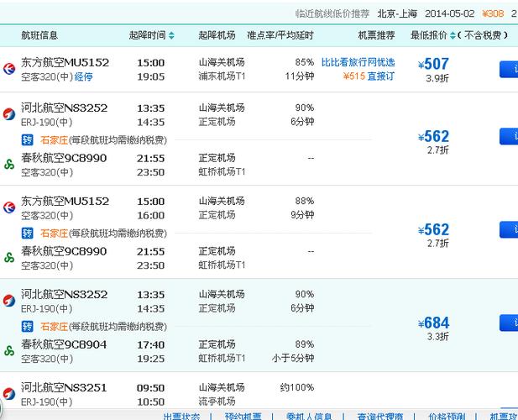
Task: Click the 航班信息 column header
Action: 39,35
